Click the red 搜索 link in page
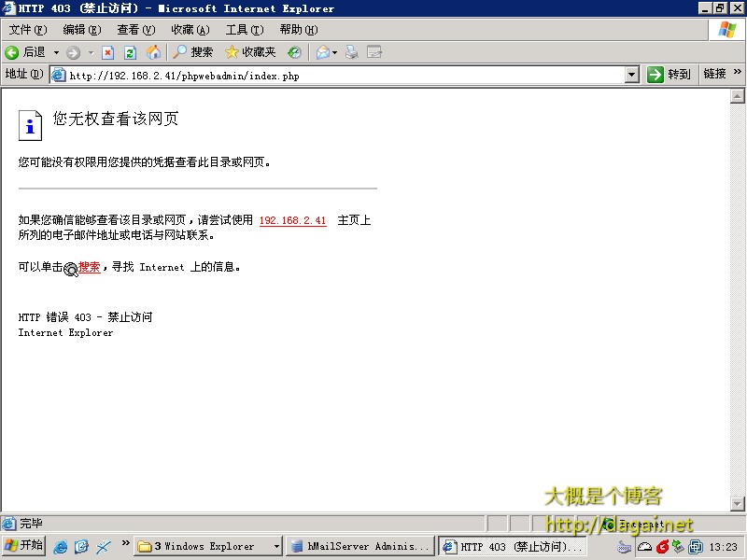This screenshot has width=747, height=560. coord(89,267)
